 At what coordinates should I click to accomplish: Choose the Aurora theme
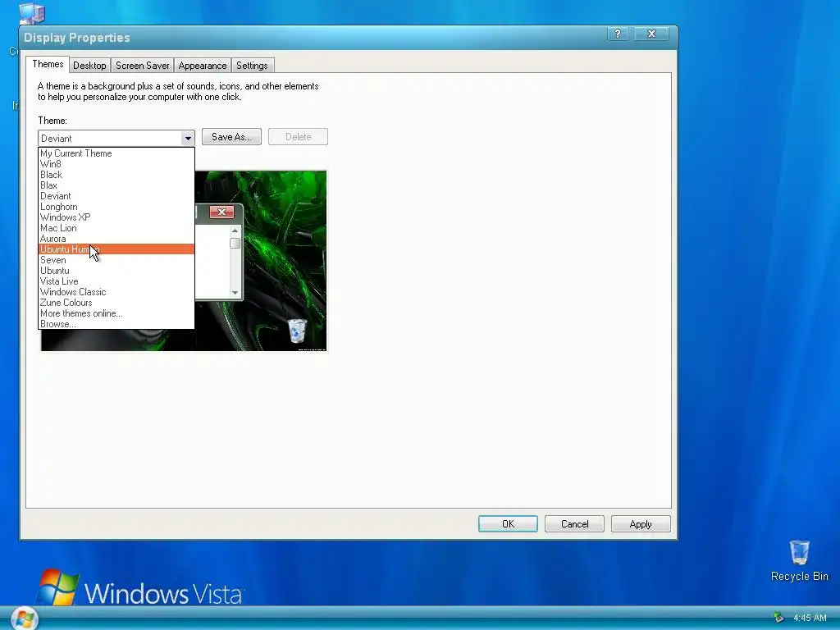pos(116,239)
